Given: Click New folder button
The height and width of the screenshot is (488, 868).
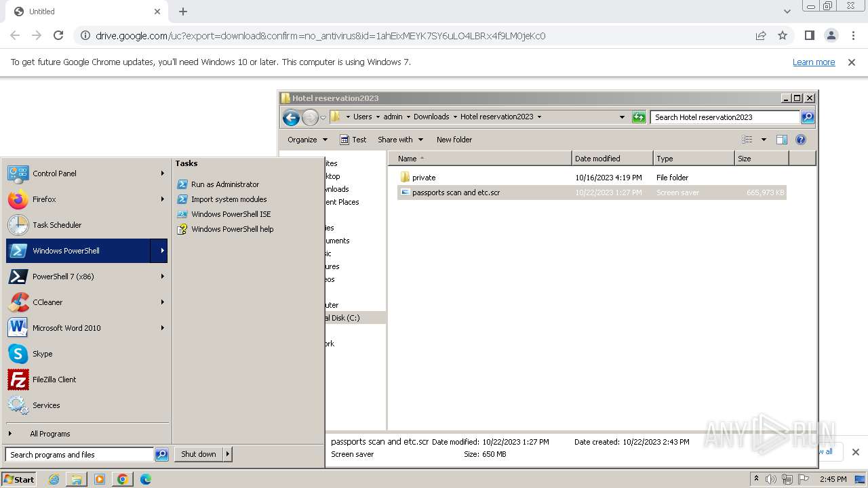Looking at the screenshot, I should 454,140.
